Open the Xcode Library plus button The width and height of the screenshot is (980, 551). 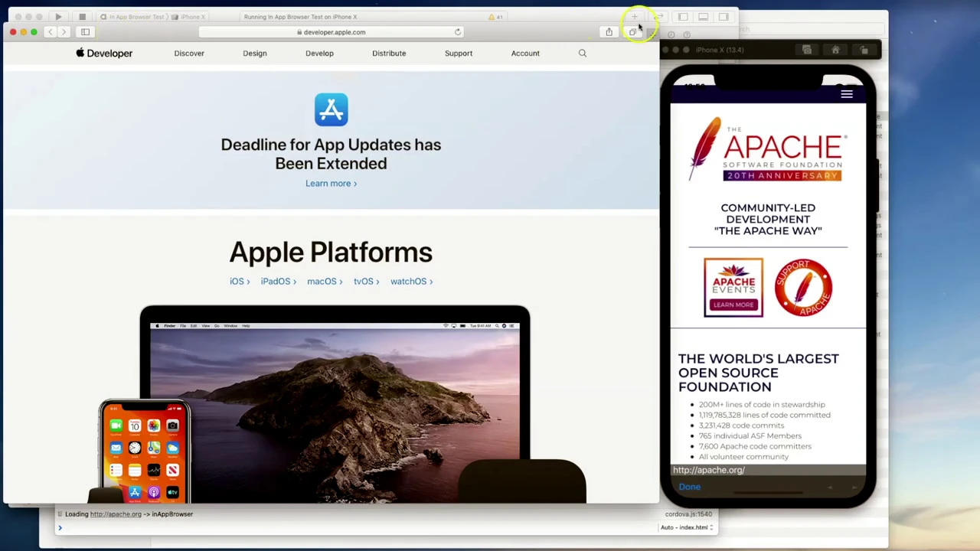[x=634, y=17]
